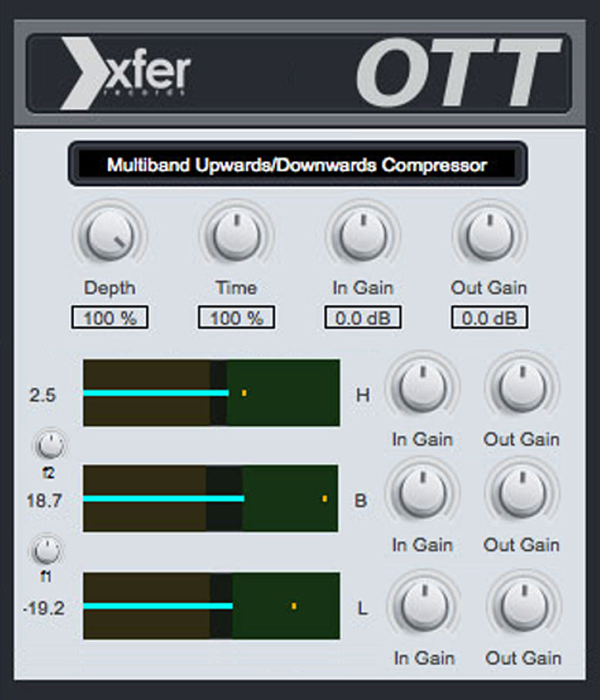Click the B band In Gain knob
Viewport: 600px width, 700px height.
[423, 493]
